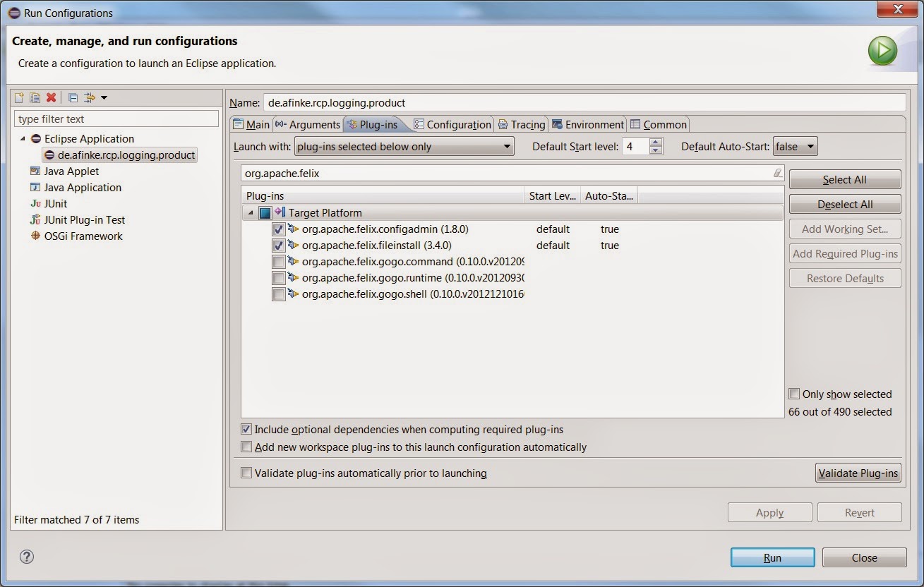
Task: Click the Select All button
Action: click(x=845, y=179)
